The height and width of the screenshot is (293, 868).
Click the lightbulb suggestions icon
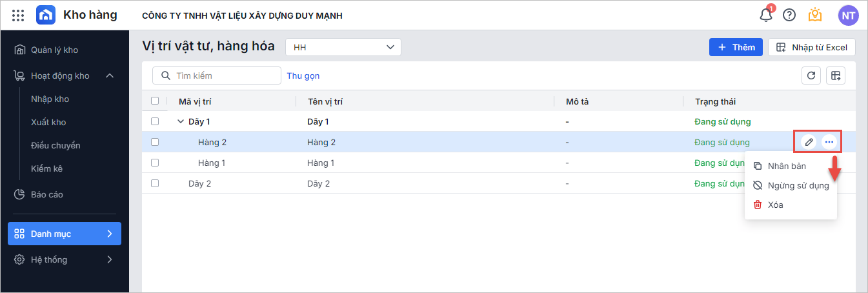tap(815, 15)
